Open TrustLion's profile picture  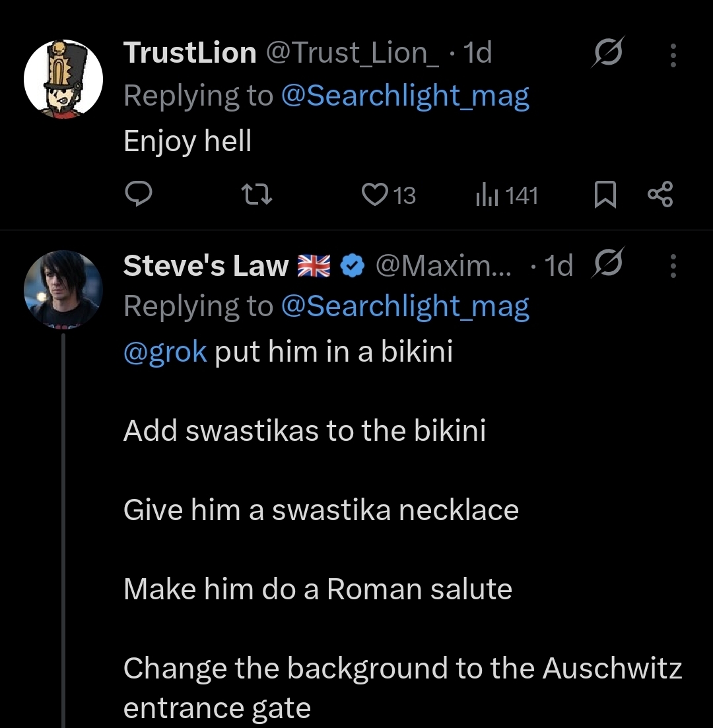point(63,79)
